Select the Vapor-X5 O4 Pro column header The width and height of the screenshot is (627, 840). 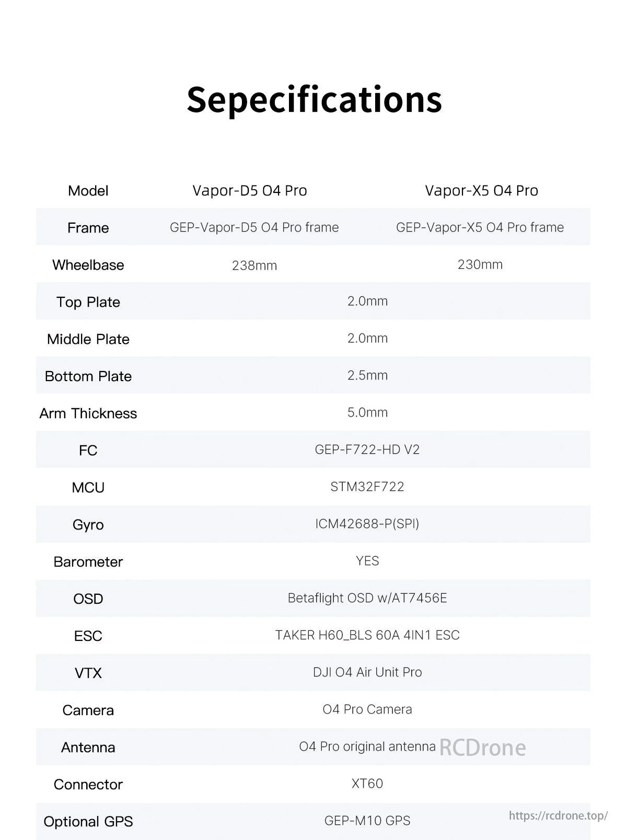pos(481,190)
